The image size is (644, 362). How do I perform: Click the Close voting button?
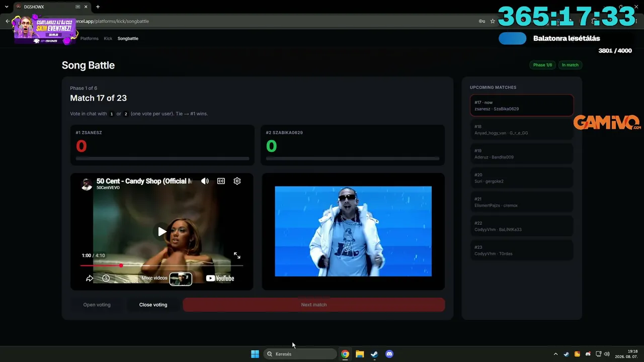coord(153,305)
